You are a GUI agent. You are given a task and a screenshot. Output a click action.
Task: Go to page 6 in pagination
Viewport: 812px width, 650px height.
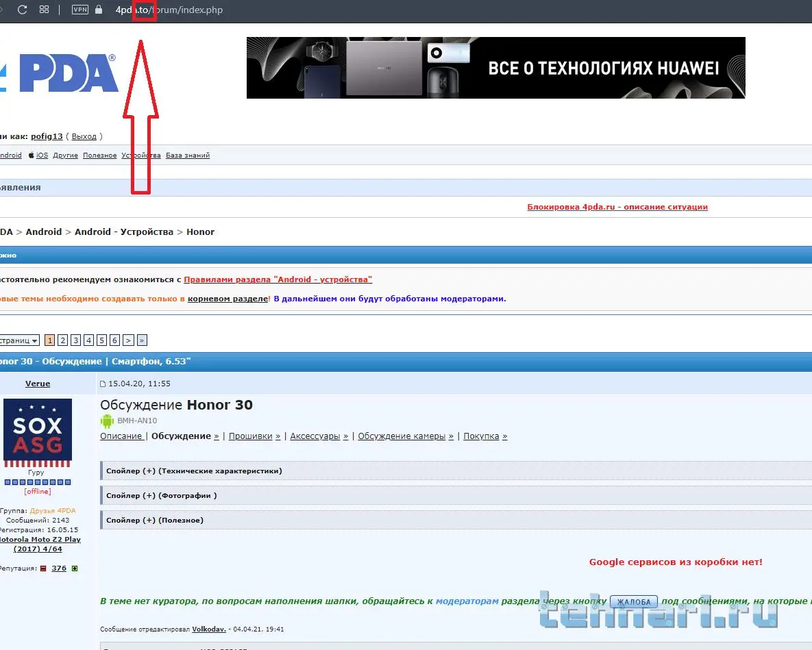[114, 340]
